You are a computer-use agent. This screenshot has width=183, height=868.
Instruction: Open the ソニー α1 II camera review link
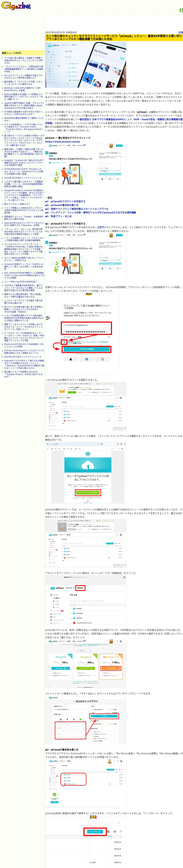click(x=24, y=97)
